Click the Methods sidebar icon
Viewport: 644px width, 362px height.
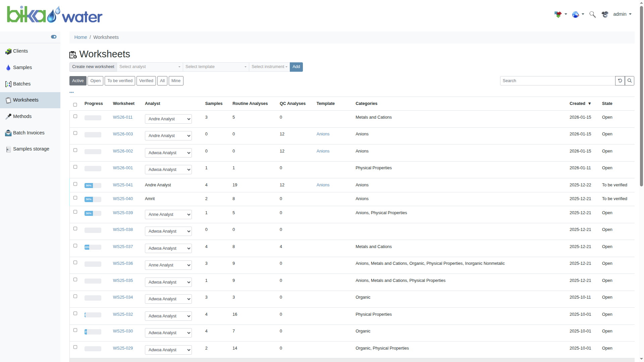click(8, 117)
